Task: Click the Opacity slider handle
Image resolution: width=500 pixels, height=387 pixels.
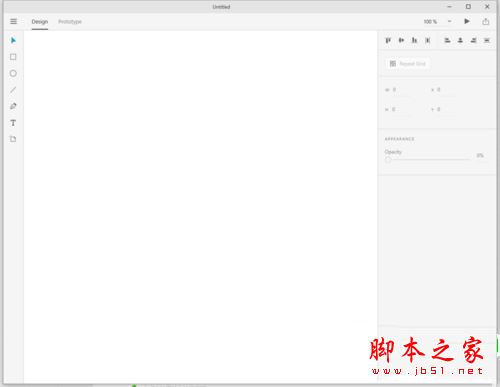Action: pyautogui.click(x=388, y=160)
